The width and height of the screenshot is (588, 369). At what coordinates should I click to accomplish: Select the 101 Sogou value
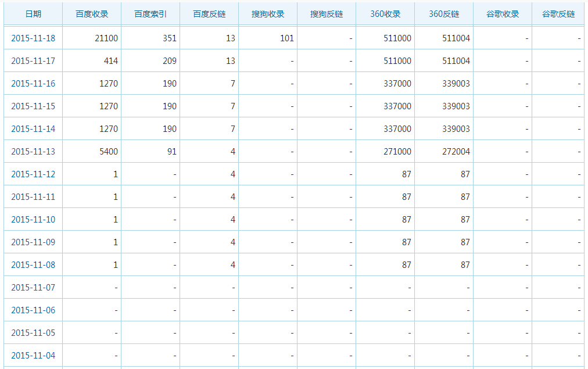tap(287, 38)
